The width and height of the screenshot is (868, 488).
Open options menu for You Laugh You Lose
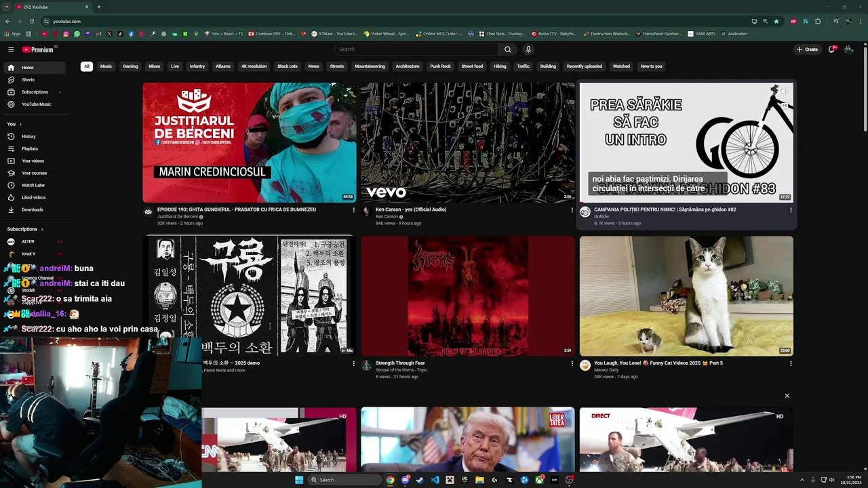pyautogui.click(x=791, y=363)
